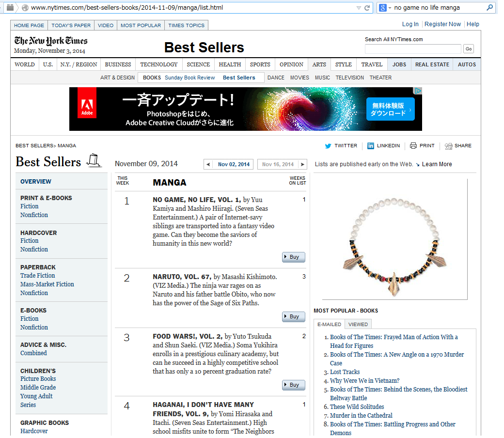Open the address bar history dropdown arrow
Viewport: 504px width, 438px height.
click(359, 8)
